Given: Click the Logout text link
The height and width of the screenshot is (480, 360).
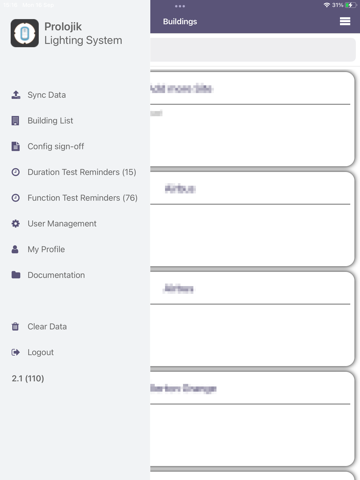Looking at the screenshot, I should (40, 352).
